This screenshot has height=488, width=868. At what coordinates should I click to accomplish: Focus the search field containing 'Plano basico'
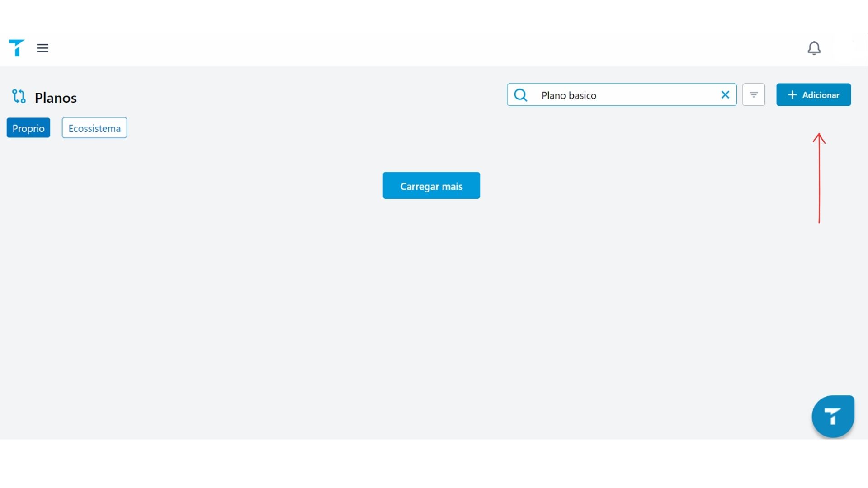[x=622, y=95]
